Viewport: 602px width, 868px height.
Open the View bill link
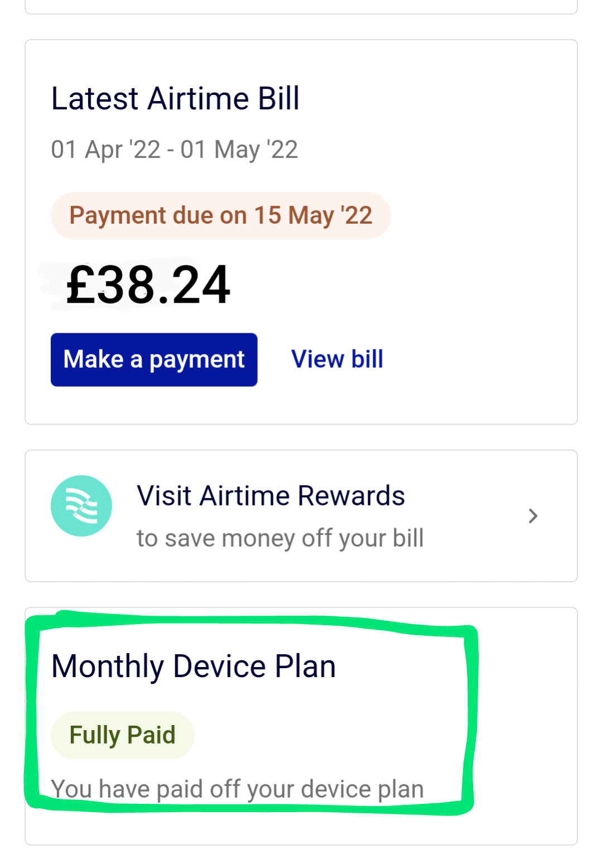pyautogui.click(x=337, y=359)
